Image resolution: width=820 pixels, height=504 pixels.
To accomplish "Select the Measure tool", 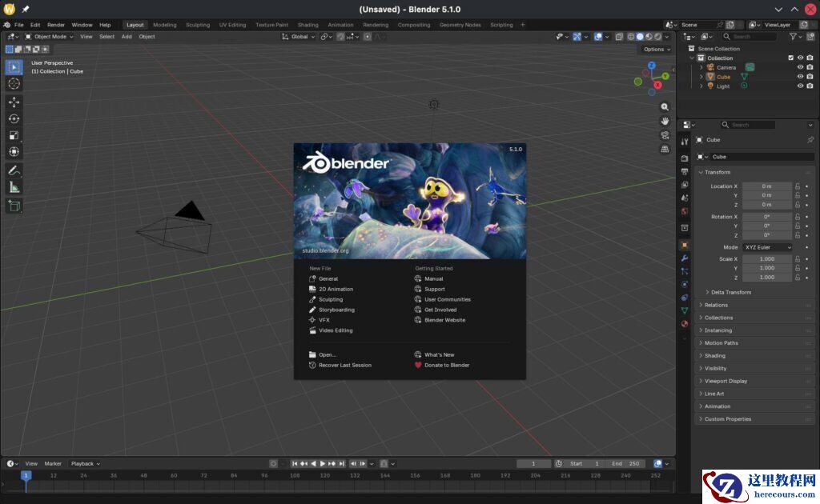I will 14,186.
